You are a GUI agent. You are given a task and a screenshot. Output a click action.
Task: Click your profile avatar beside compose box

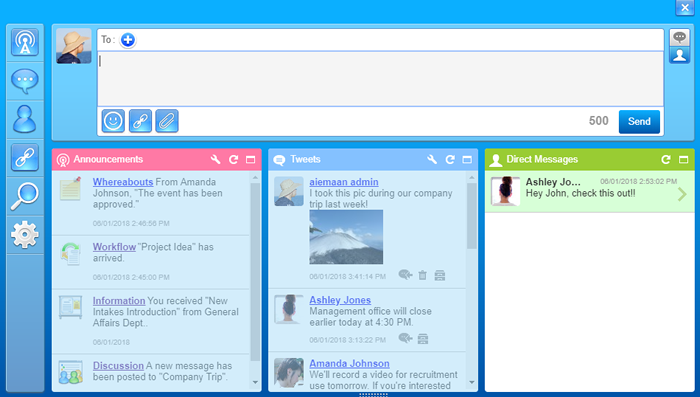click(74, 46)
